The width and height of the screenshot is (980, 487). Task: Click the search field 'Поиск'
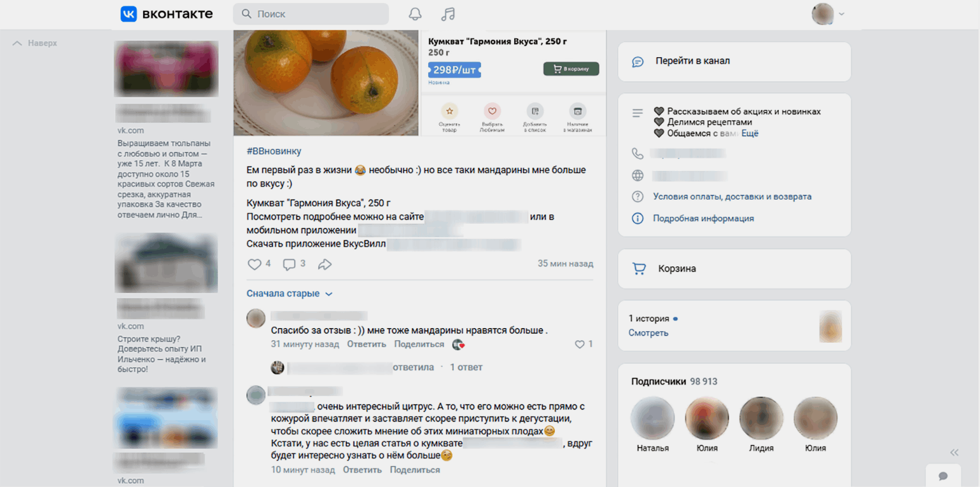click(311, 14)
